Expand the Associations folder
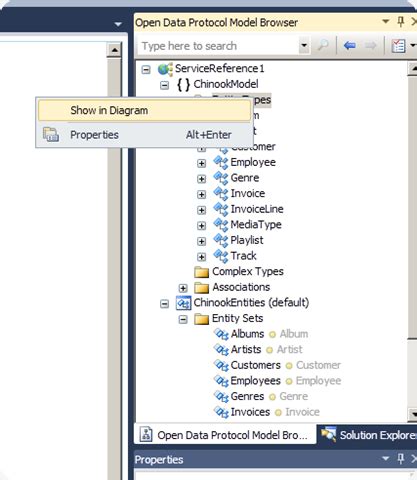The height and width of the screenshot is (480, 417). coord(183,288)
